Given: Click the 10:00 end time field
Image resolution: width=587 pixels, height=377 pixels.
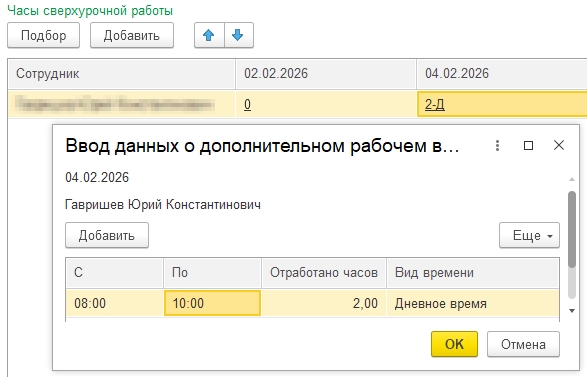Looking at the screenshot, I should 212,303.
